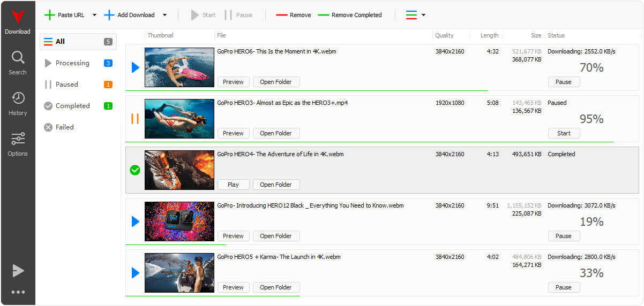The image size is (644, 306).
Task: Expand the Add Download dropdown arrow
Action: click(164, 15)
